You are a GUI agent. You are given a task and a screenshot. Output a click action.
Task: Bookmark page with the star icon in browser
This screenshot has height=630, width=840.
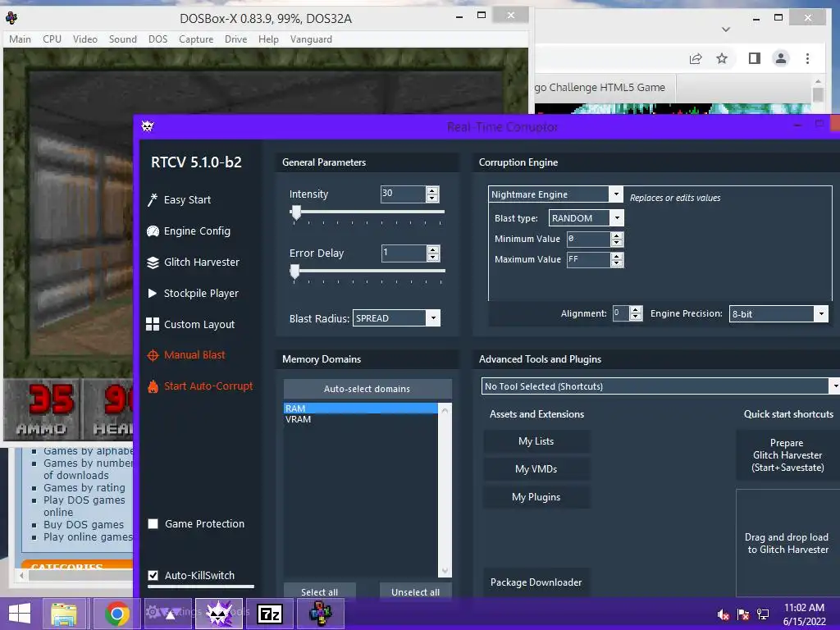pyautogui.click(x=722, y=58)
